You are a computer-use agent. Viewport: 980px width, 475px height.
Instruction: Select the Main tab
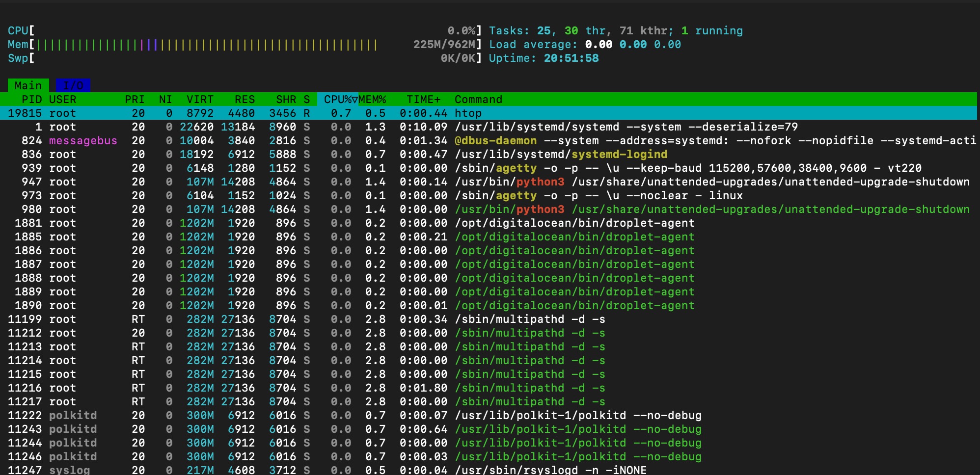click(28, 85)
